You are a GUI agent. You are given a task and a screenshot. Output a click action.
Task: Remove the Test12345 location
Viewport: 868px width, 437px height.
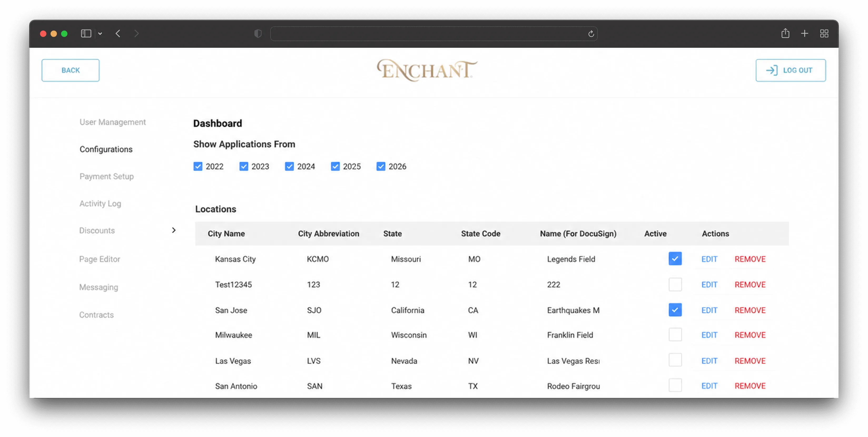750,285
